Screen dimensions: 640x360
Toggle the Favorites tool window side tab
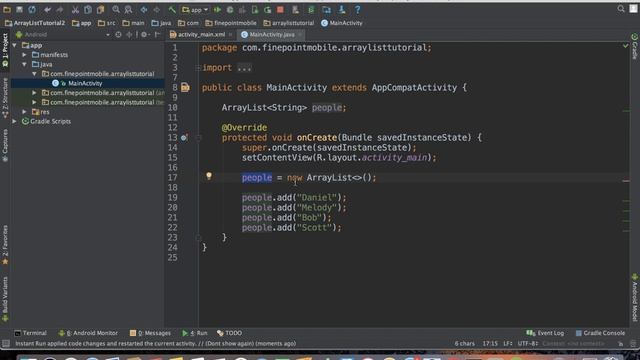tap(5, 245)
